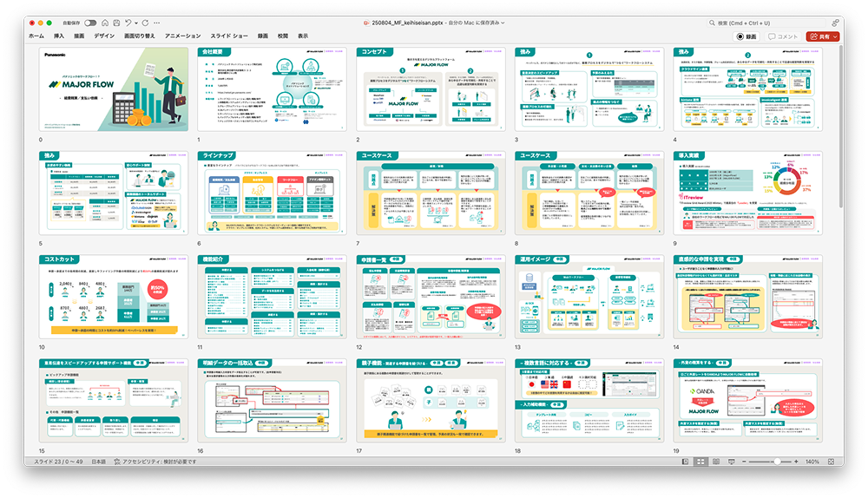868x498 pixels.
Task: Select the 機能紹介 slide 11
Action: [272, 297]
